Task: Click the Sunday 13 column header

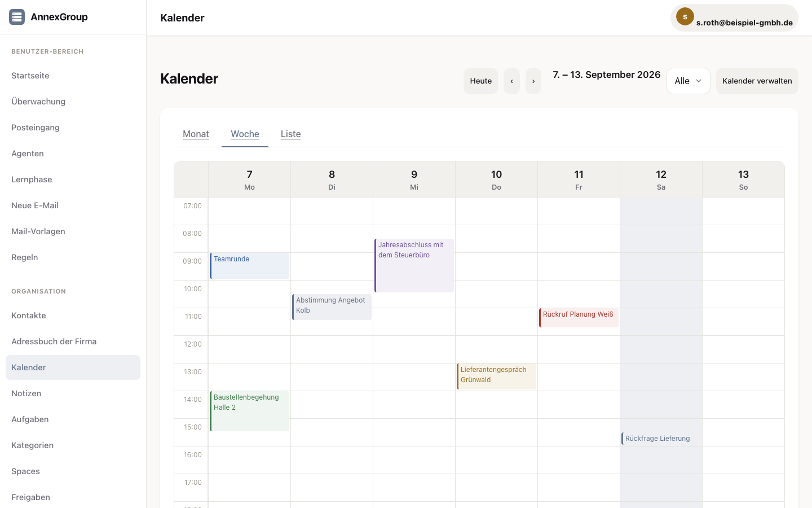Action: tap(744, 179)
